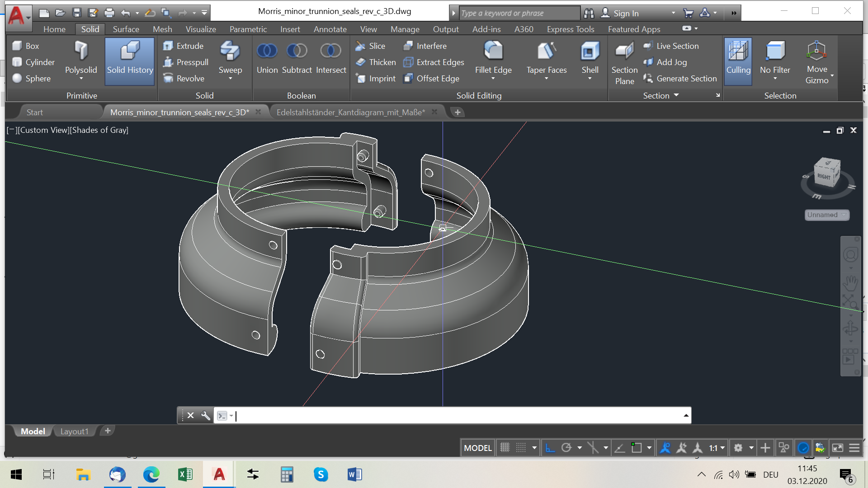This screenshot has width=868, height=488.
Task: Open command line customize wrench
Action: [x=205, y=415]
